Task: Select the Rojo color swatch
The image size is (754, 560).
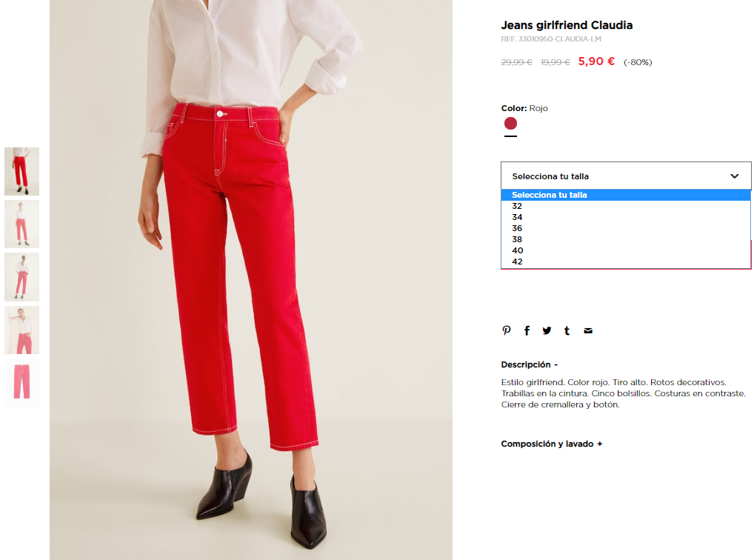Action: pos(510,124)
